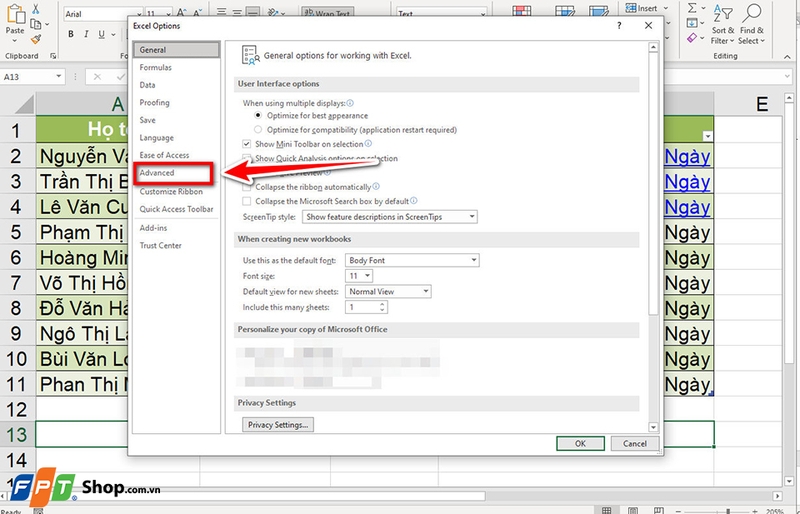The height and width of the screenshot is (514, 800).
Task: Toggle Collapse the Microsoft Search box checkbox
Action: click(x=247, y=201)
